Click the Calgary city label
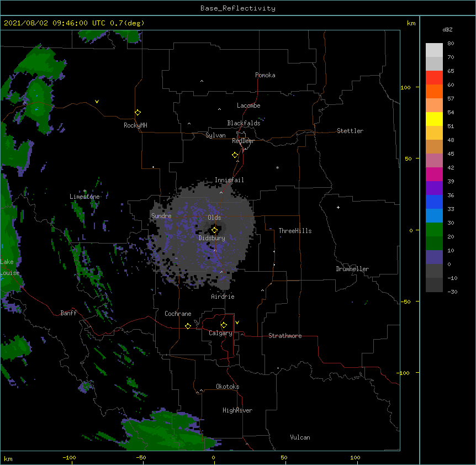This screenshot has width=476, height=465. pos(220,333)
